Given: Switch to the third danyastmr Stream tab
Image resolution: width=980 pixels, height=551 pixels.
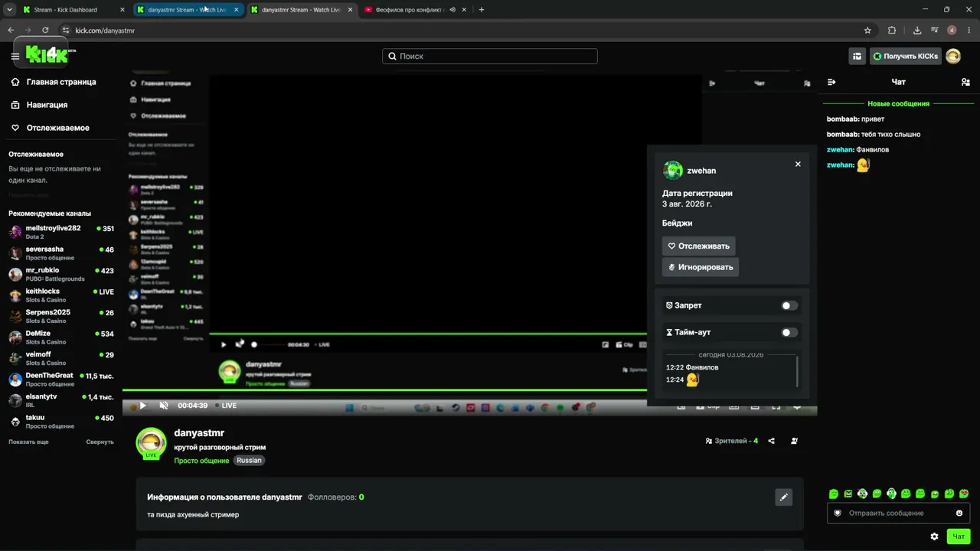Looking at the screenshot, I should point(301,10).
